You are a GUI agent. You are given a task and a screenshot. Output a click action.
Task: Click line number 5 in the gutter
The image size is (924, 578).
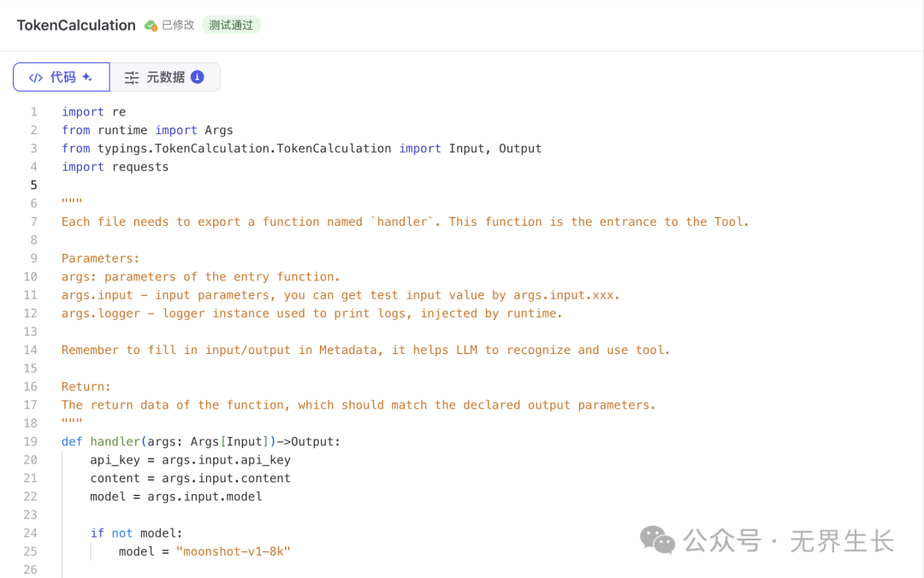pos(33,185)
